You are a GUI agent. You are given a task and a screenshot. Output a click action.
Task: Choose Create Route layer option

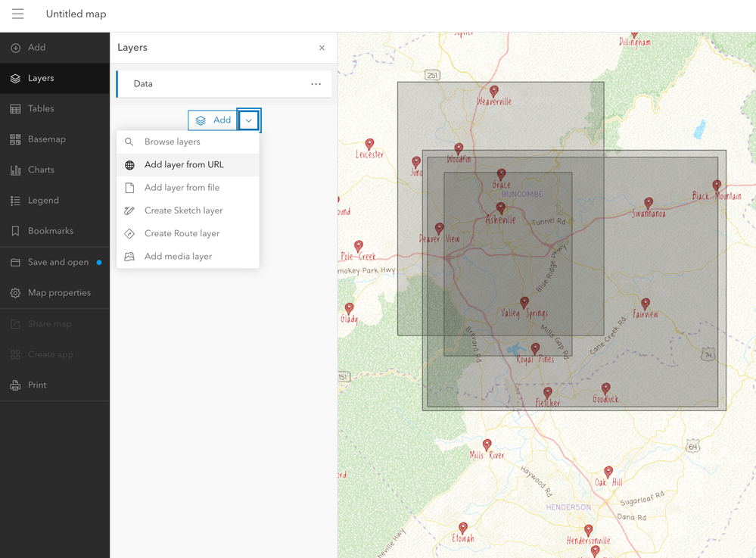(182, 233)
